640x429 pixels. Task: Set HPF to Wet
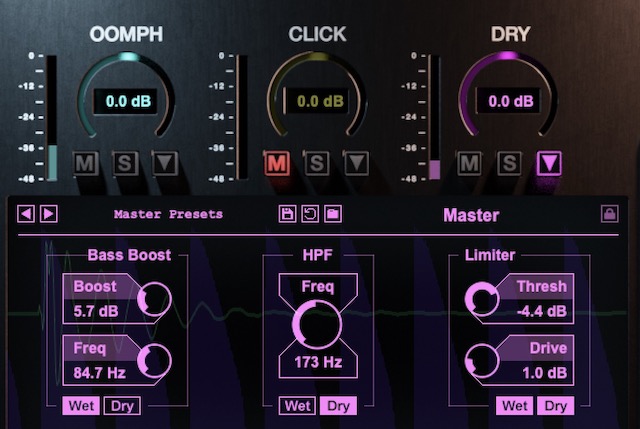point(298,406)
